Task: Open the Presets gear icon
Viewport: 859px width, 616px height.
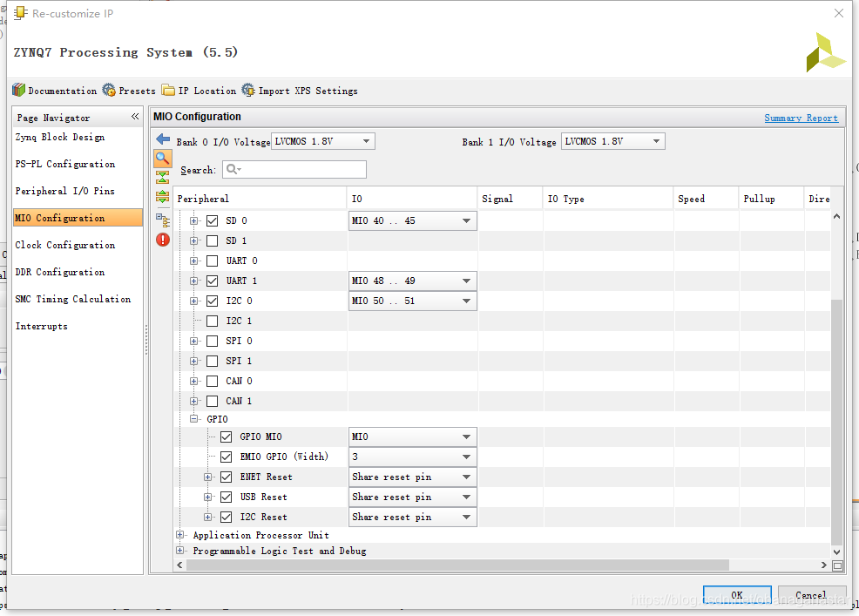Action: click(109, 90)
